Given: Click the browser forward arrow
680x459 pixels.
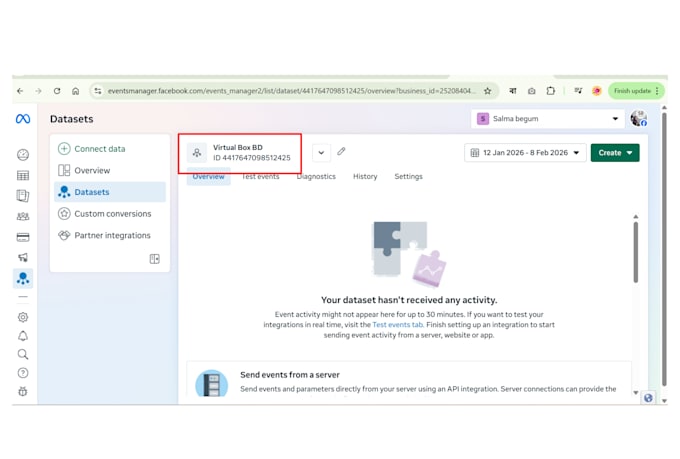Looking at the screenshot, I should [x=39, y=91].
